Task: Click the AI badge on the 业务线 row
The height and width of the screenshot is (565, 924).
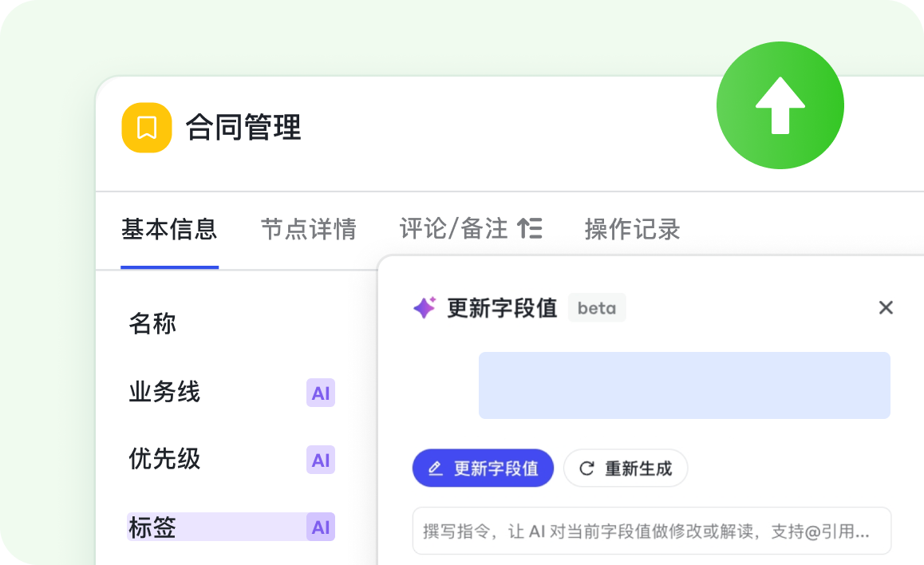Action: [x=321, y=393]
